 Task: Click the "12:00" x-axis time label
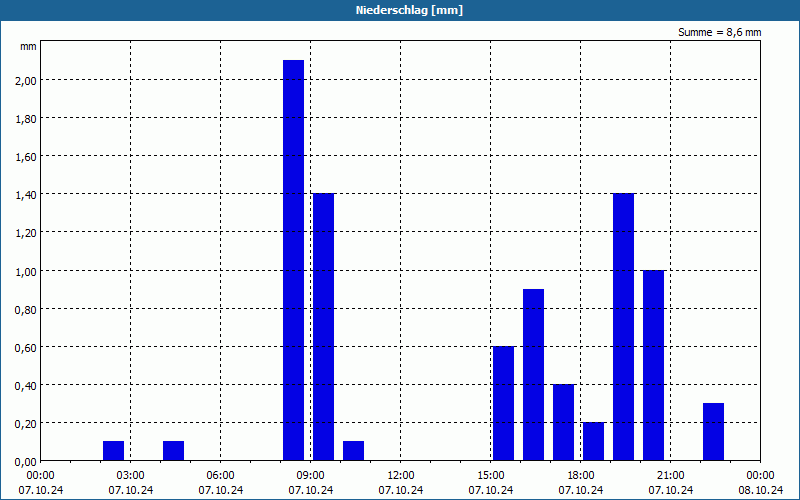coord(401,476)
